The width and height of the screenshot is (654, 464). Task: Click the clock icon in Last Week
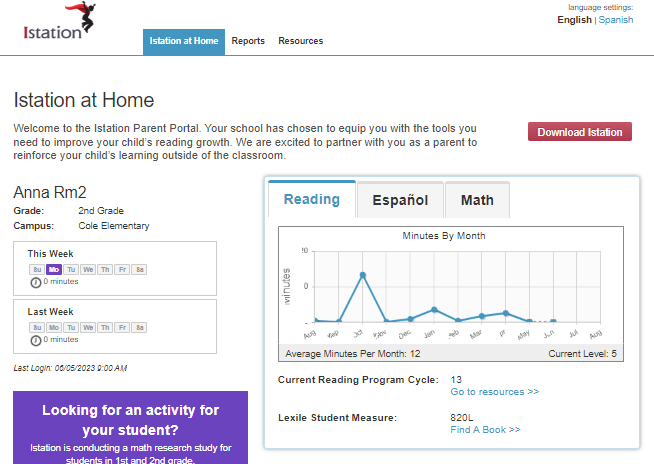(36, 341)
